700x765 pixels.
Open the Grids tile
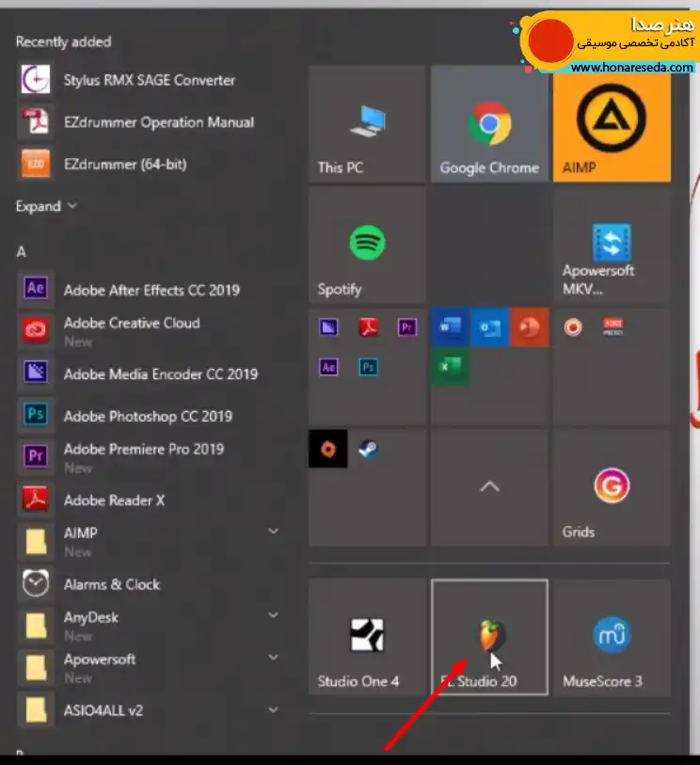tap(612, 487)
